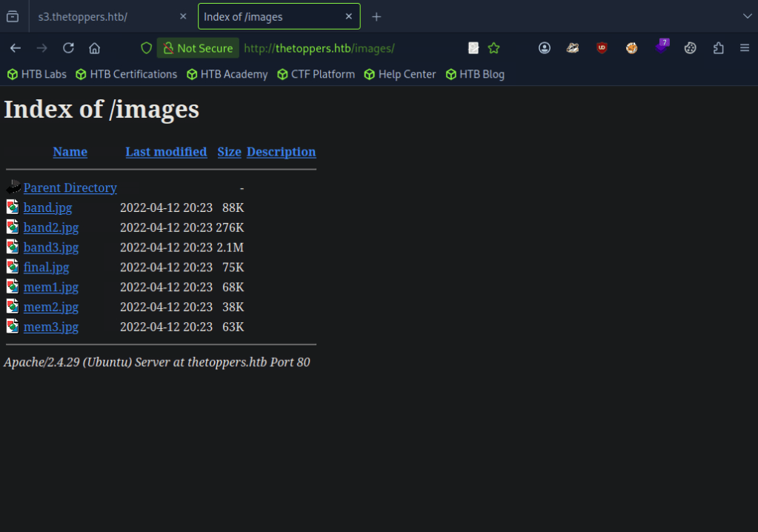This screenshot has height=532, width=758.
Task: Open the HTB Academy bookmark
Action: tap(227, 74)
